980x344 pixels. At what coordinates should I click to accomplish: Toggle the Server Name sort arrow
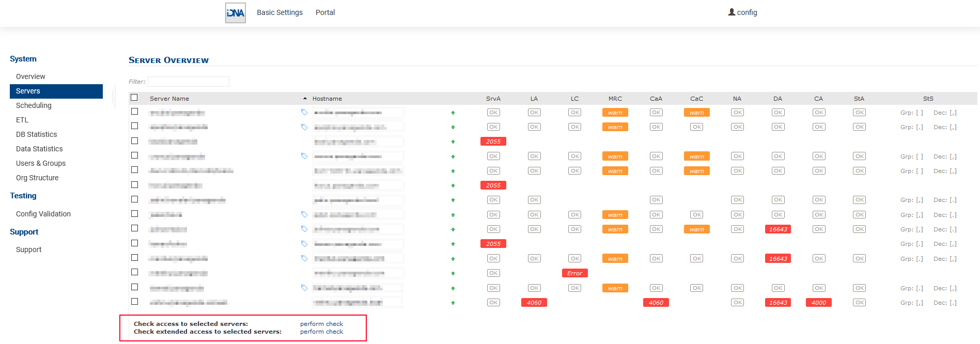[305, 99]
